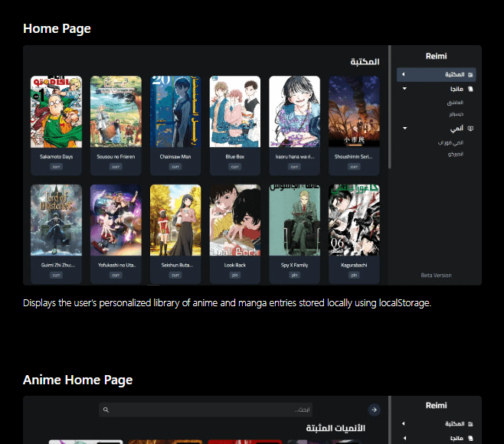Click the الأنميات المثبتة heading

pyautogui.click(x=335, y=428)
